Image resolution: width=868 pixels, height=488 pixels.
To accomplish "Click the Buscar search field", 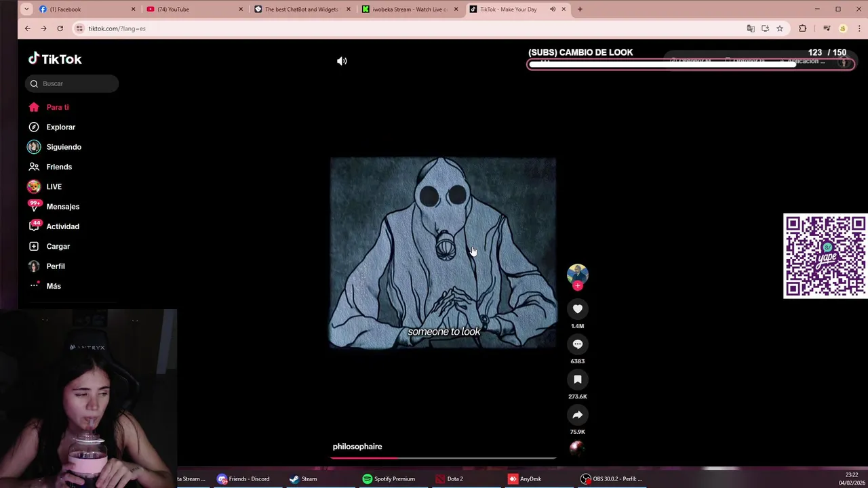I will [x=72, y=83].
